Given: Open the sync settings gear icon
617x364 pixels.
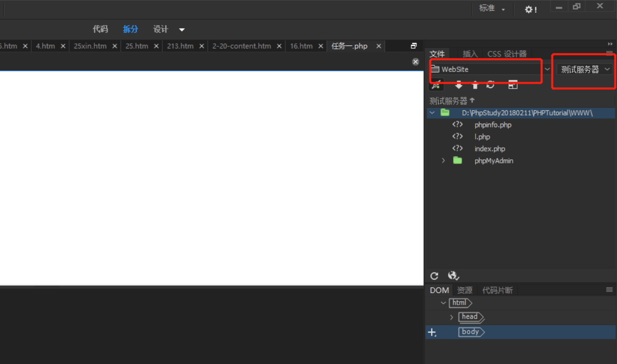Looking at the screenshot, I should pos(531,9).
